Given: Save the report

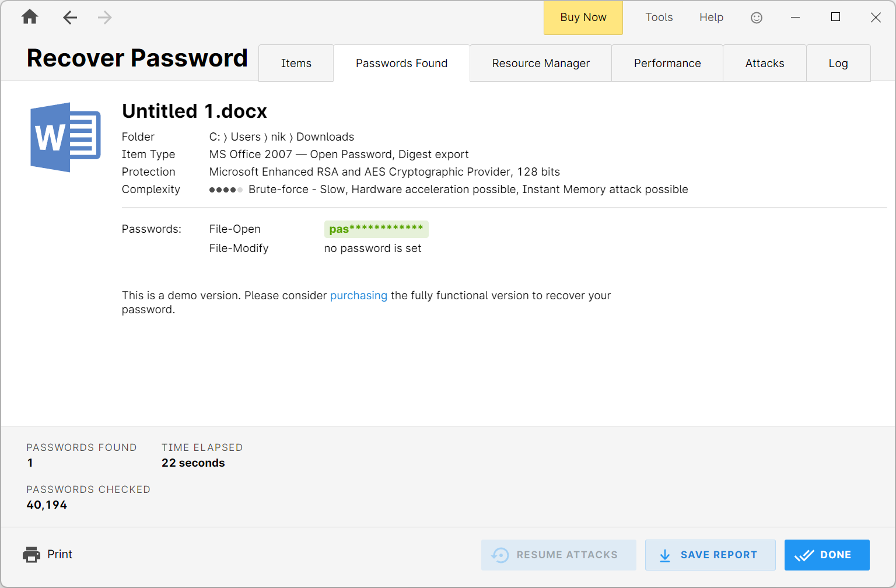Looking at the screenshot, I should [x=710, y=555].
